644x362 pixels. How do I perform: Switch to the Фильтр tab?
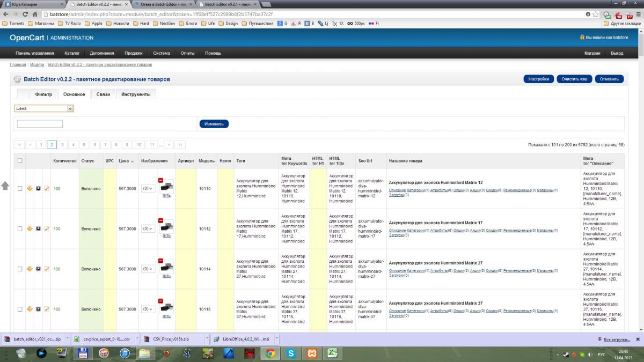pyautogui.click(x=43, y=94)
